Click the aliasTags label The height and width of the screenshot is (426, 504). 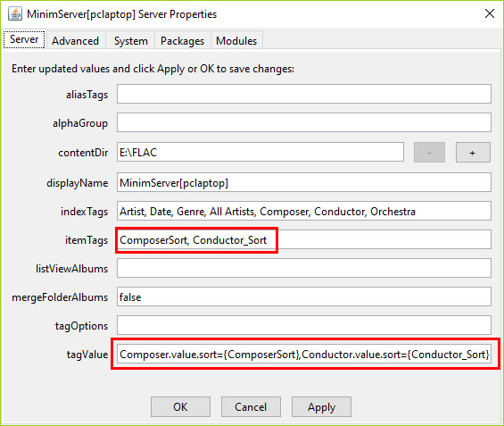(87, 95)
